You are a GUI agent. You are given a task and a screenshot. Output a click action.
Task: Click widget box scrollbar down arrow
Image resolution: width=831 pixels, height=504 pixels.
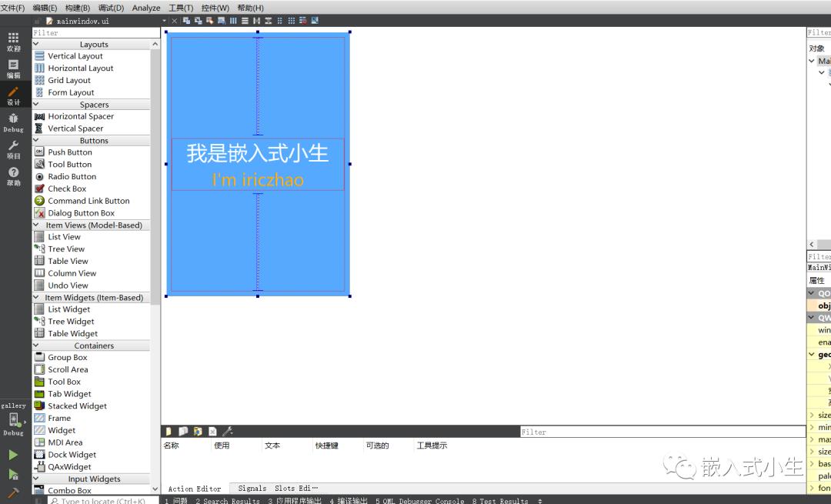point(155,489)
